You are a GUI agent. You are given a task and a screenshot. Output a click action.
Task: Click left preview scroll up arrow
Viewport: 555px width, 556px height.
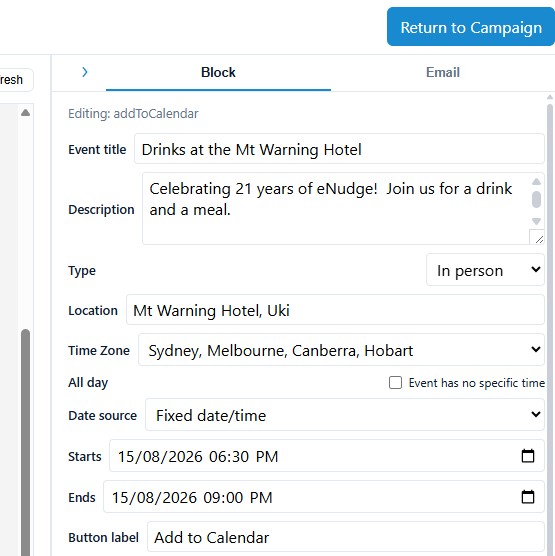pos(25,113)
